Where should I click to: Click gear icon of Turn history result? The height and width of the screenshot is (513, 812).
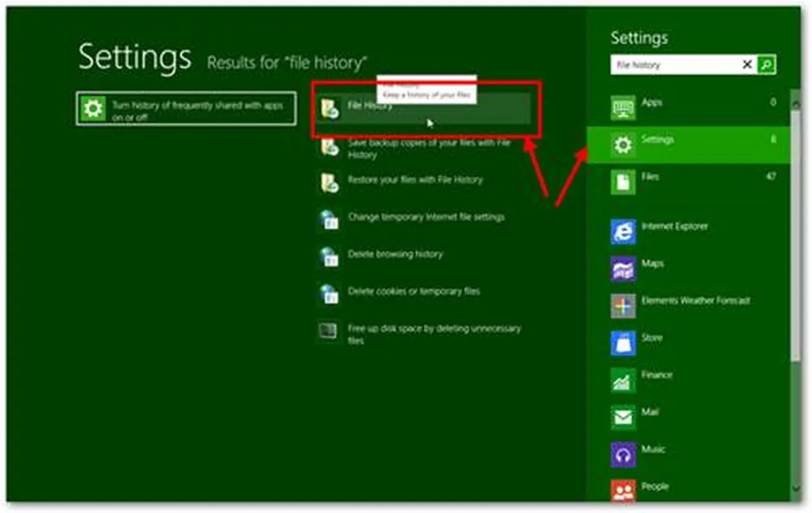point(93,109)
